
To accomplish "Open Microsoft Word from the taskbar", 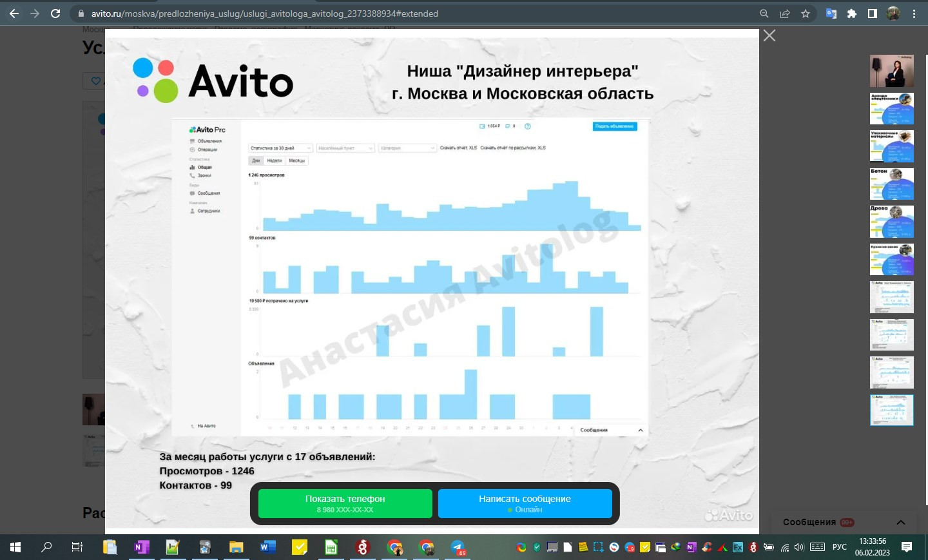I will tap(267, 547).
